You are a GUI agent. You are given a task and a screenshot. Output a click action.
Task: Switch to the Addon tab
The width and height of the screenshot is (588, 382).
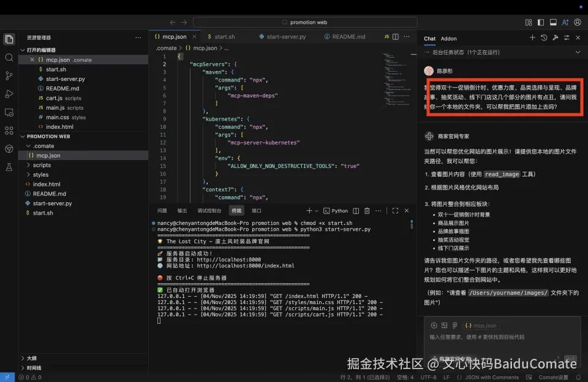click(448, 39)
